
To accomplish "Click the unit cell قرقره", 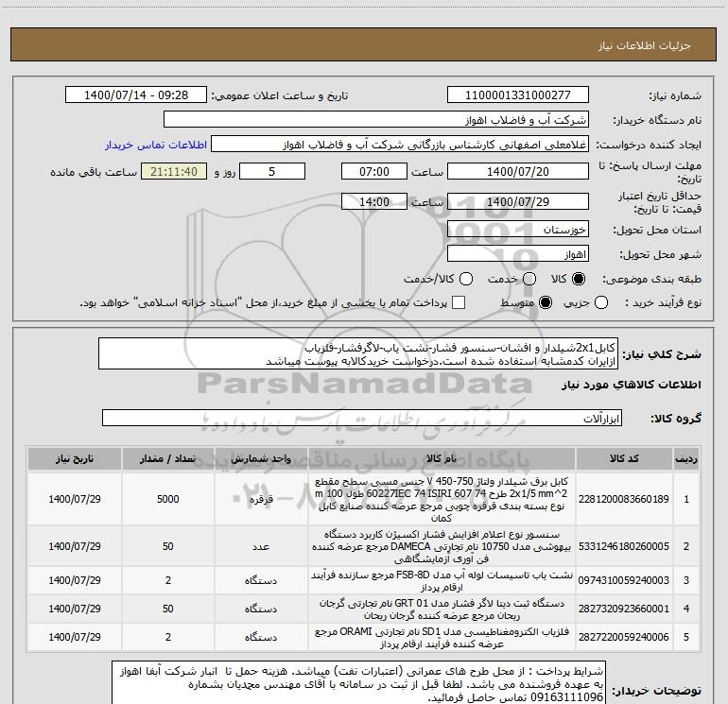I will pos(261,500).
